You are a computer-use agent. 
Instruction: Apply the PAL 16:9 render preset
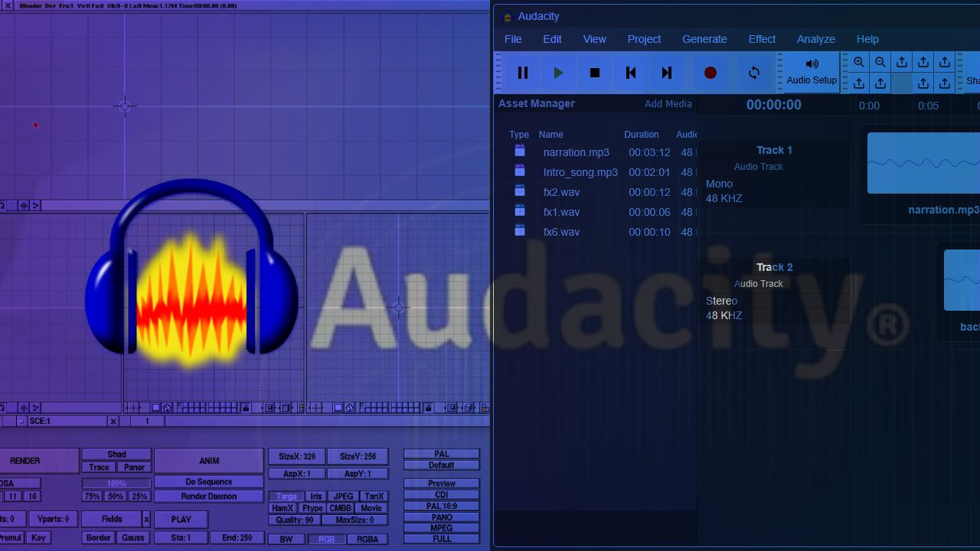442,506
